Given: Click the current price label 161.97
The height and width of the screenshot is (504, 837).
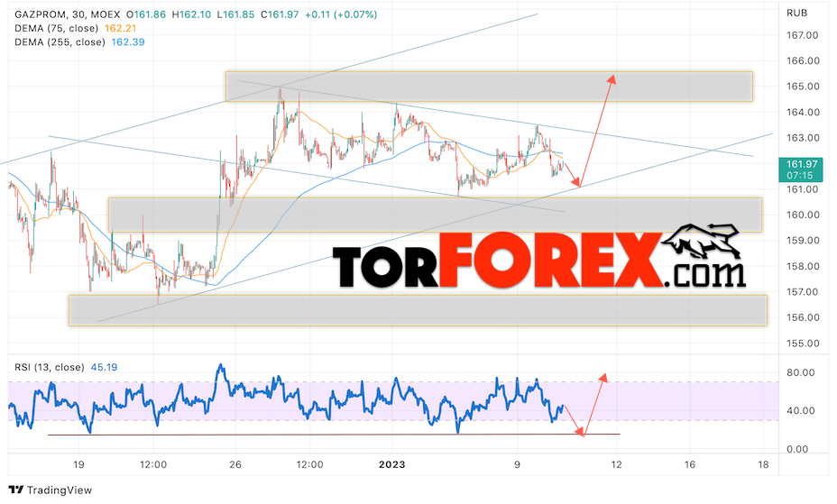Looking at the screenshot, I should click(x=801, y=165).
